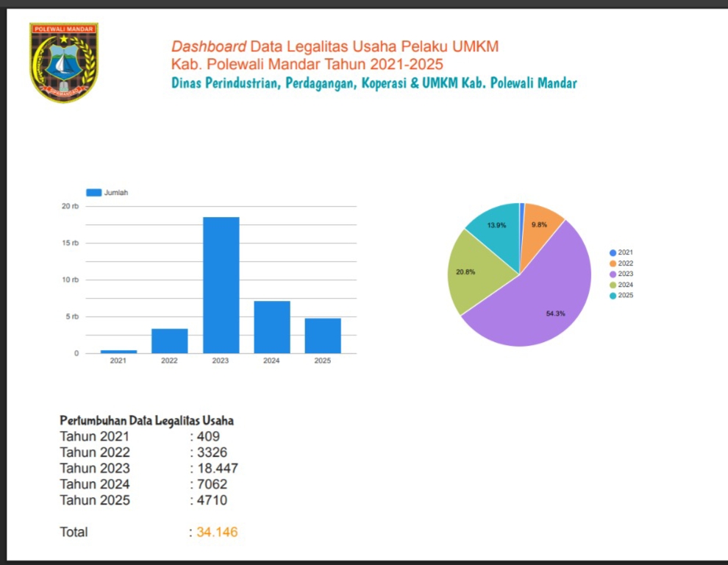Screen dimensions: 728x565
Task: Click the small 2021 bar
Action: [x=118, y=352]
